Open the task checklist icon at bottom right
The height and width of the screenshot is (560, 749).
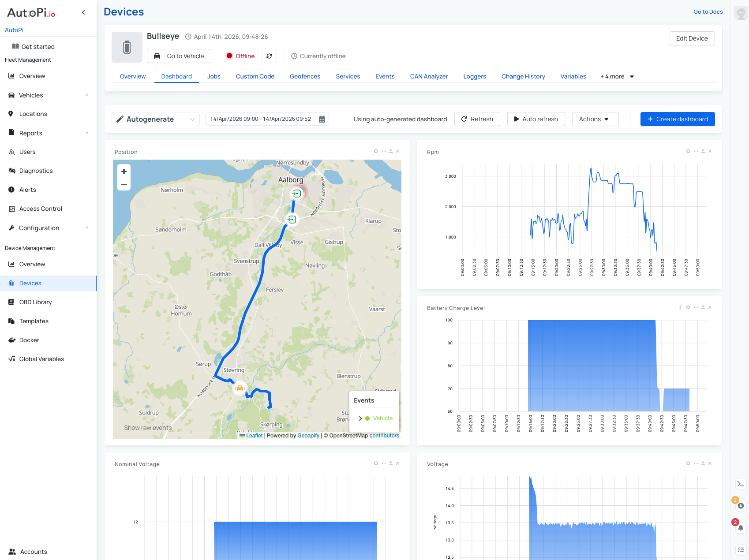[x=740, y=549]
